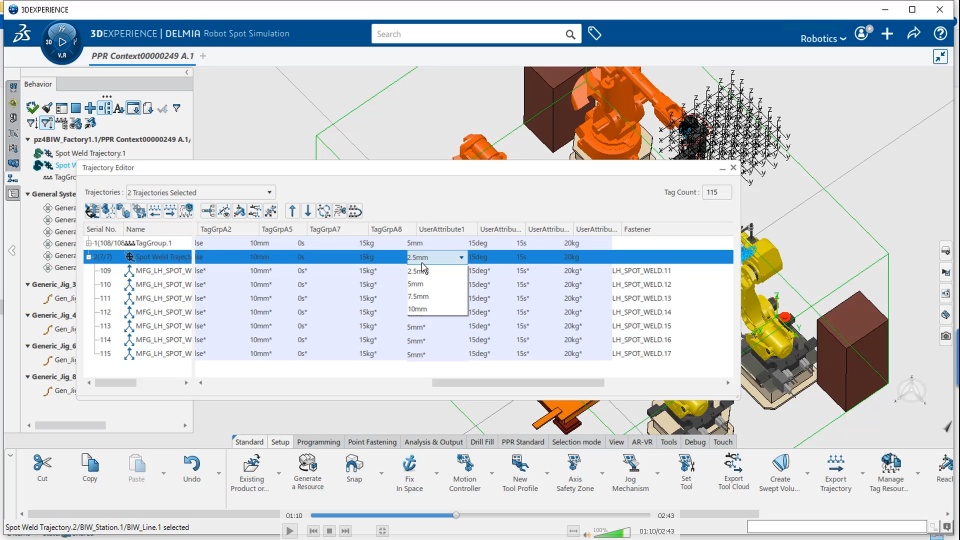Toggle the window-with-arrow icon in Behavior toolbar
The image size is (960, 540).
(133, 108)
